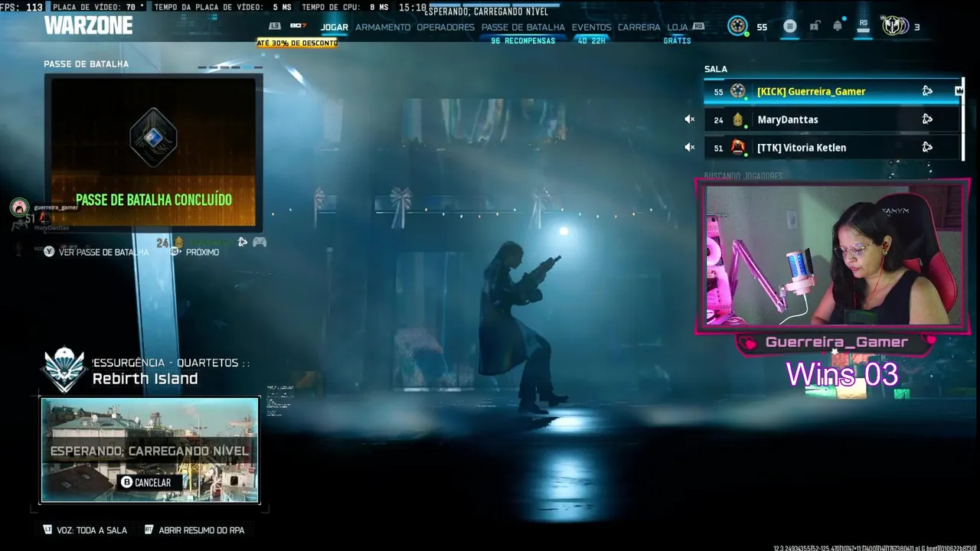The height and width of the screenshot is (551, 980).
Task: Open player rank emblem in top bar
Action: tap(737, 26)
